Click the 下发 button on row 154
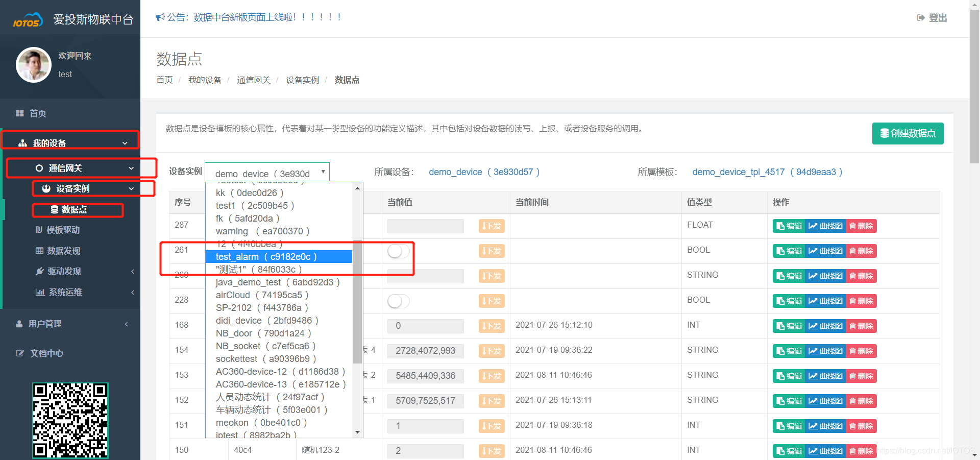This screenshot has width=980, height=460. pyautogui.click(x=491, y=351)
